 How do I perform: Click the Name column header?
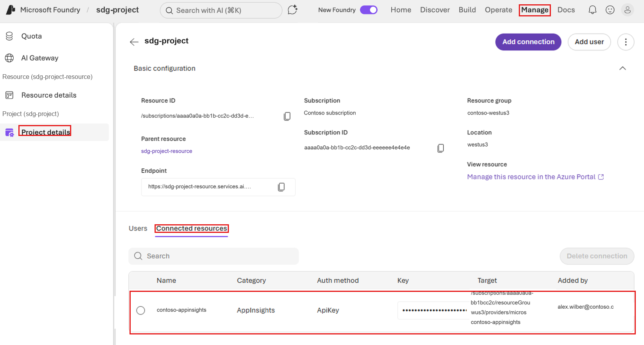coord(166,281)
